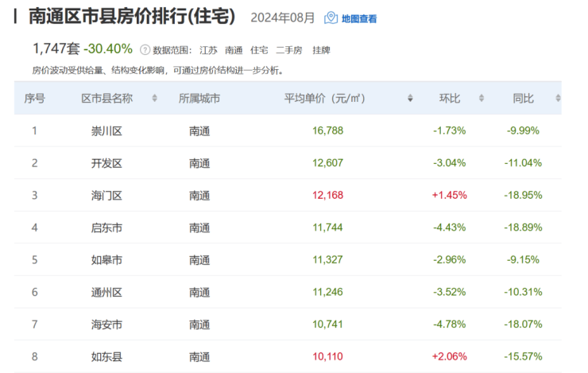Screen dimensions: 588x373
Task: Click the red price 10,110
Action: pyautogui.click(x=327, y=356)
